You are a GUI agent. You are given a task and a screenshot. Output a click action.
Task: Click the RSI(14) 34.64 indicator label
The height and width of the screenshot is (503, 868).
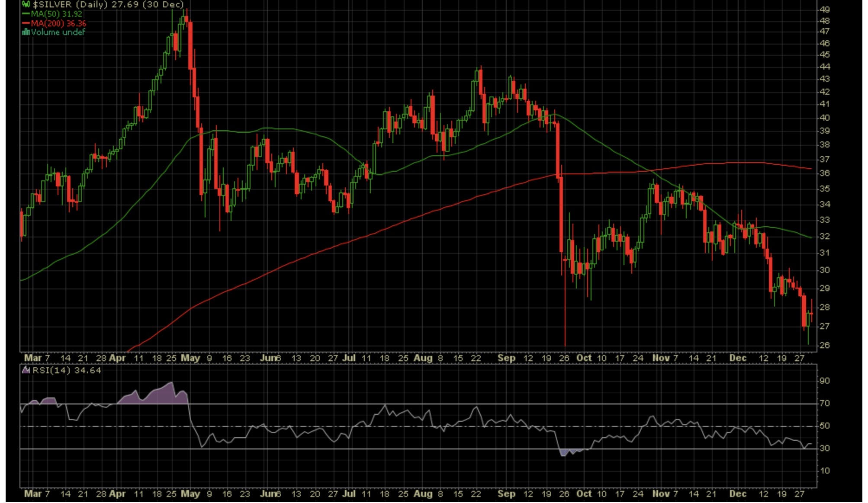[67, 370]
